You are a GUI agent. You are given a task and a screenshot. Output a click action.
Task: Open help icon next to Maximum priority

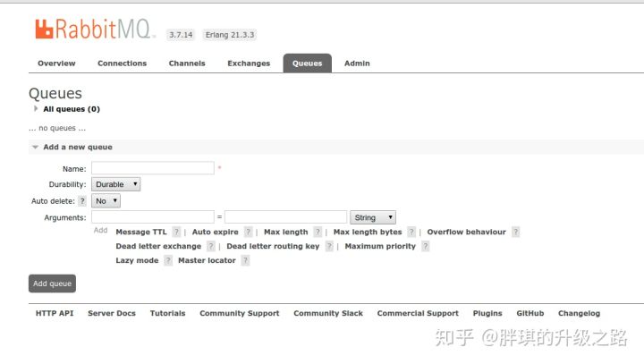coord(425,246)
